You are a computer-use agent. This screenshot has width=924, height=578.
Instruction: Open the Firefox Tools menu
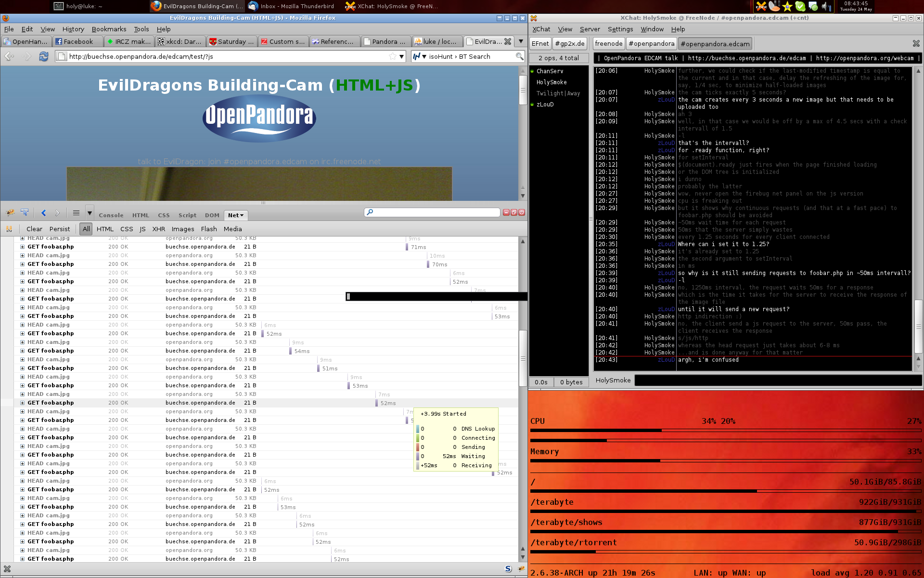pyautogui.click(x=141, y=29)
